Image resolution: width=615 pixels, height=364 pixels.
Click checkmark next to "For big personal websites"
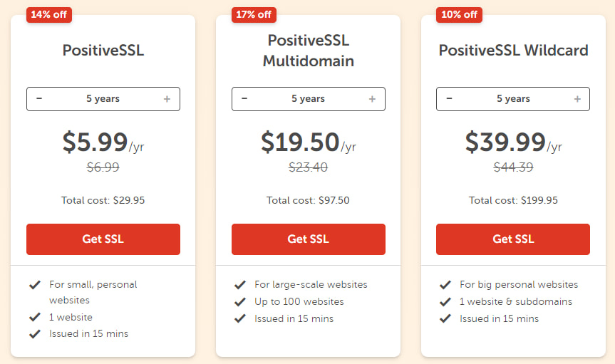(445, 285)
